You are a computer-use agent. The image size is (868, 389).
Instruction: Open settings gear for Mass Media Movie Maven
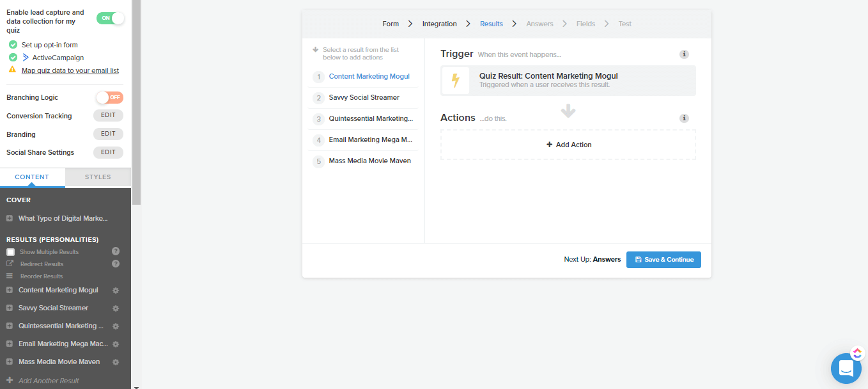coord(116,362)
